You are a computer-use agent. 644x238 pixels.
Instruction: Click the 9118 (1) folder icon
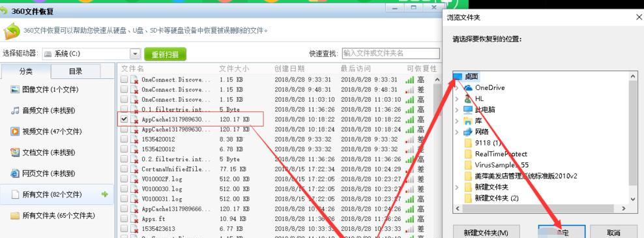click(x=468, y=143)
